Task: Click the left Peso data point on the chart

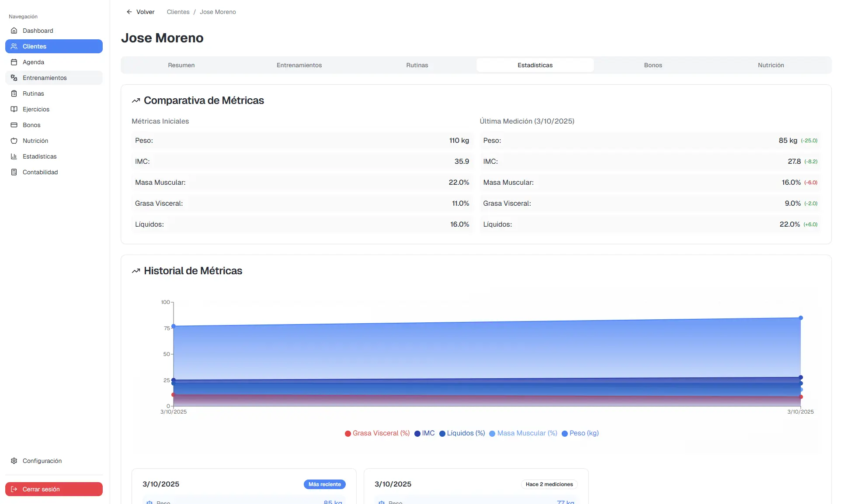Action: 174,326
